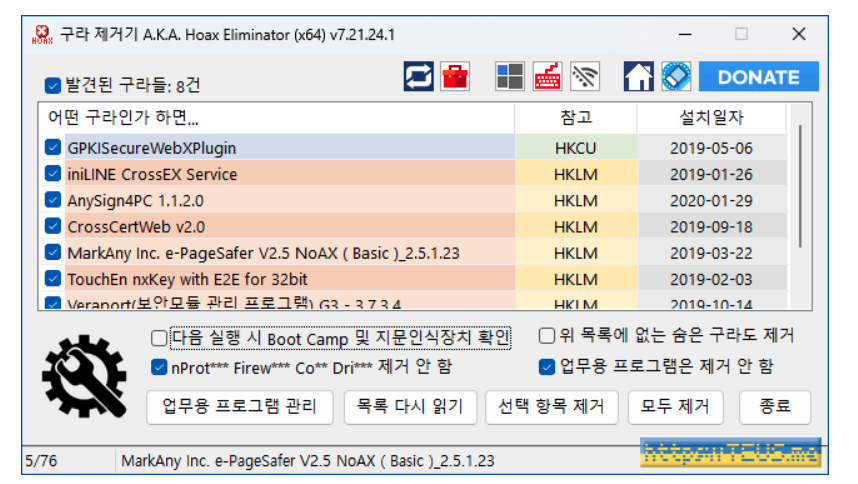Uncheck AnySign4PC 1.1.2.0 checkbox
The image size is (858, 484).
point(53,200)
